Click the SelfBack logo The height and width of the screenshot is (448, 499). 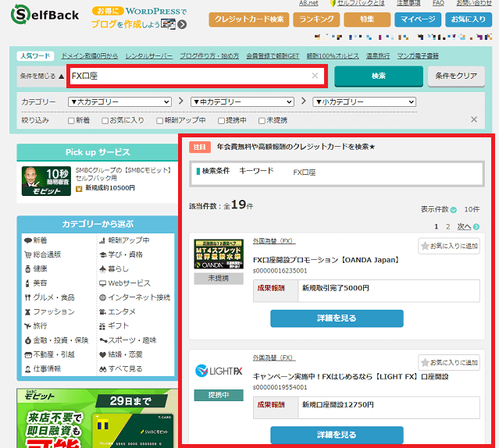45,15
